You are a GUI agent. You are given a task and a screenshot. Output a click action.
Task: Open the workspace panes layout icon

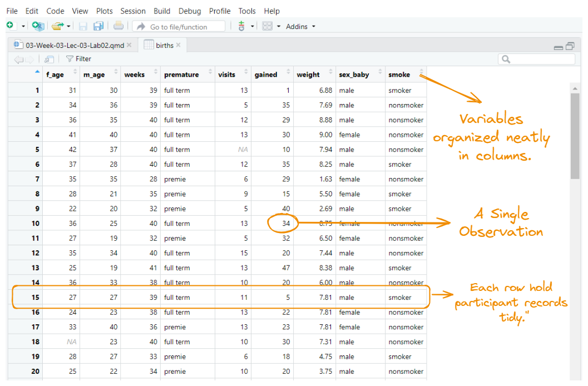tap(268, 26)
